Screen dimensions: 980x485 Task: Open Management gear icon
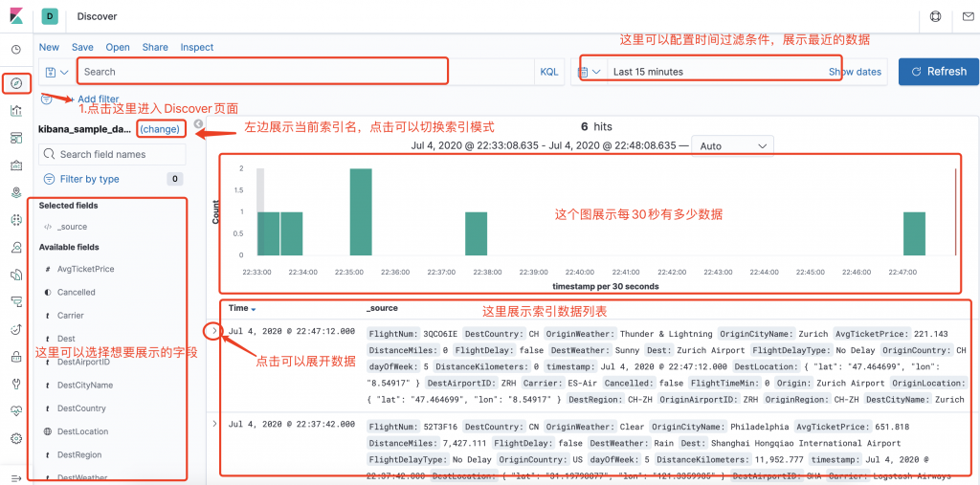pos(16,438)
